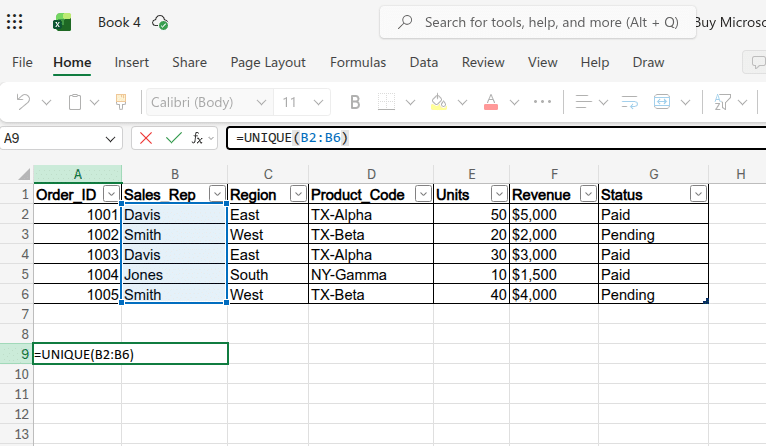
Task: Click the Undo icon in the ribbon
Action: pyautogui.click(x=23, y=102)
